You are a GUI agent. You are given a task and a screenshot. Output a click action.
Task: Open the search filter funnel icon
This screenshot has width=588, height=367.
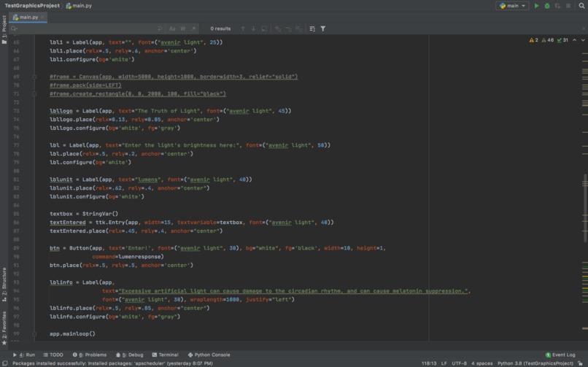[323, 28]
